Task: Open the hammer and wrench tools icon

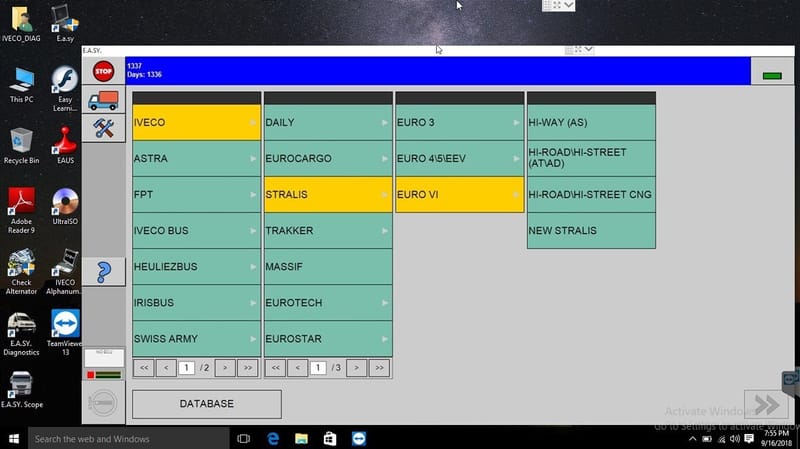Action: [104, 128]
